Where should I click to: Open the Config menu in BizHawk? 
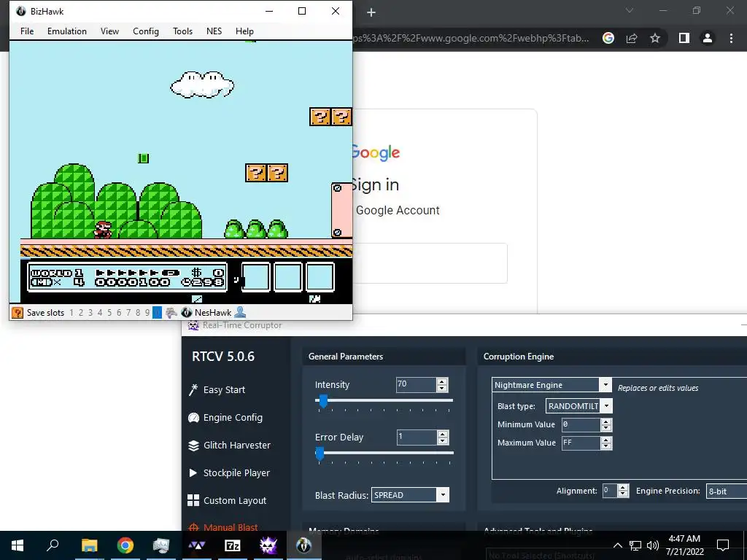146,31
